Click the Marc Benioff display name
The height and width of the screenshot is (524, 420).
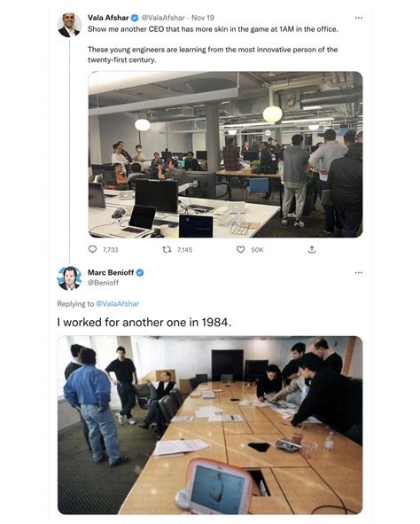click(x=111, y=273)
